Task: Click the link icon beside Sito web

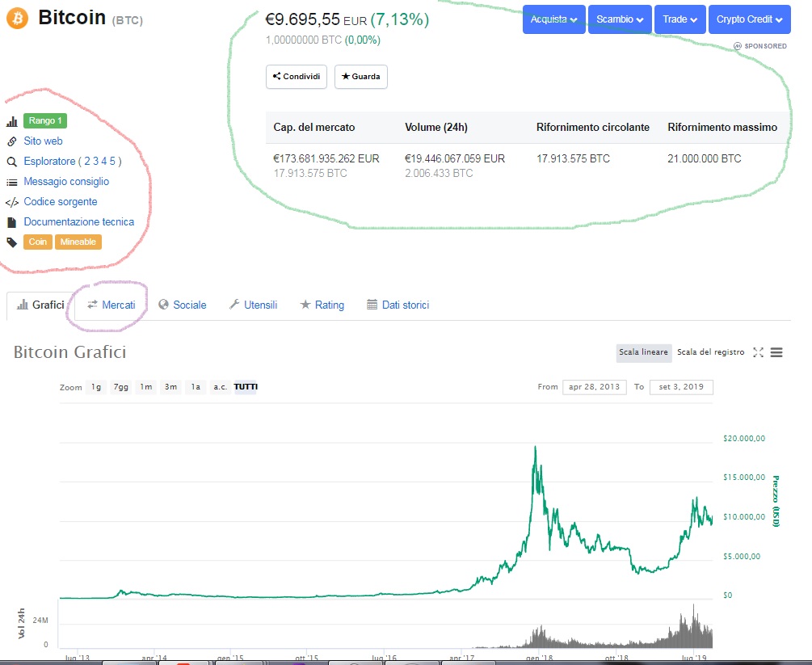Action: [11, 141]
